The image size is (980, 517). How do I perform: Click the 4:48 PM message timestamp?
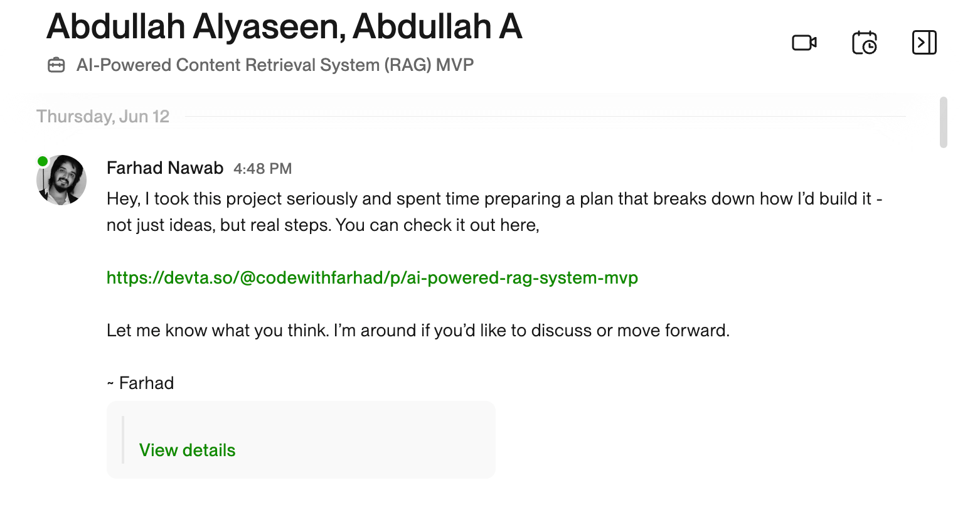(262, 168)
